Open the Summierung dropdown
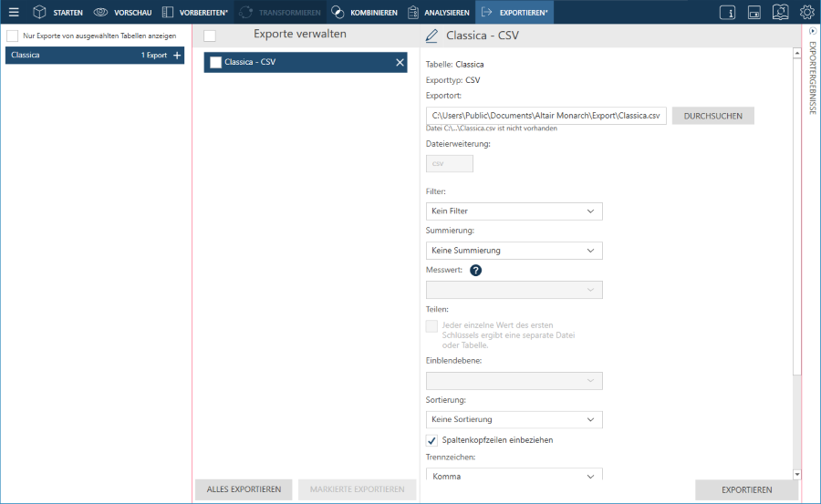Image resolution: width=821 pixels, height=504 pixels. pyautogui.click(x=514, y=251)
